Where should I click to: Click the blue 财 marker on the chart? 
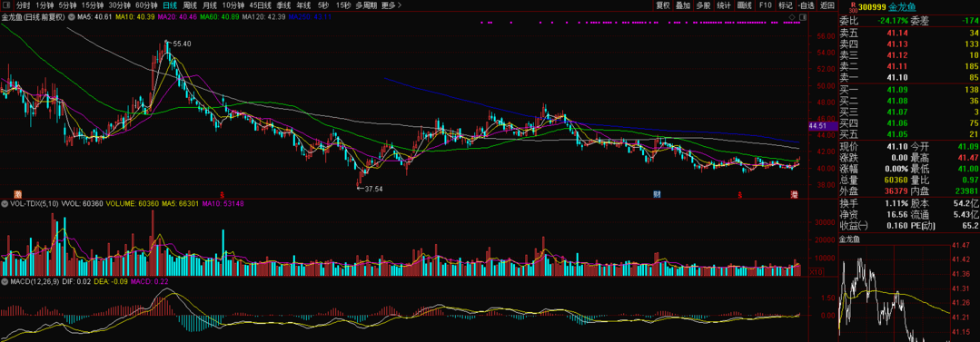click(657, 194)
